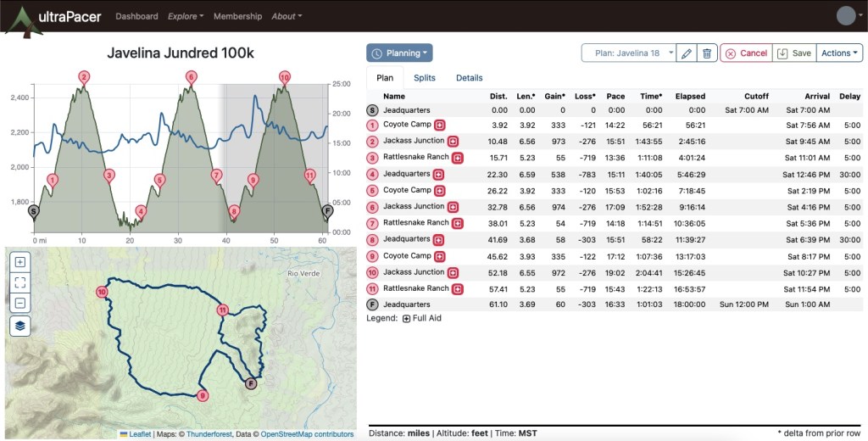The image size is (868, 441).
Task: Zoom in on the course map
Action: click(20, 262)
